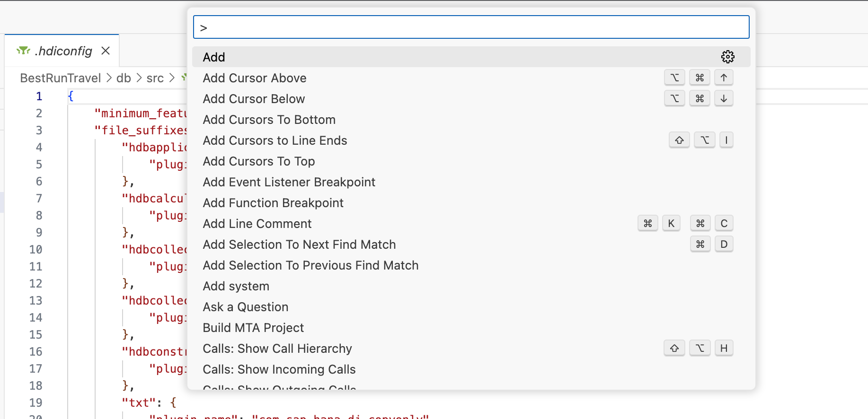
Task: Click the chevron after BestRunTravel breadcrumb
Action: pyautogui.click(x=109, y=78)
